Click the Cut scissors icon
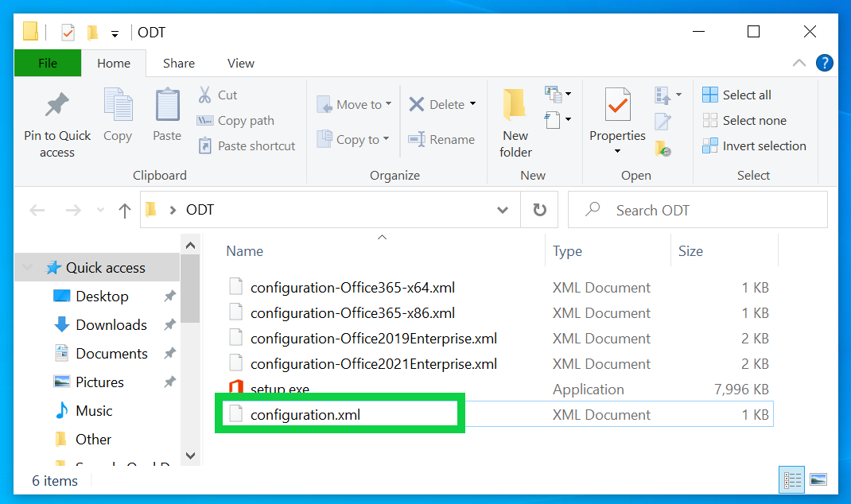Image resolution: width=851 pixels, height=504 pixels. click(204, 95)
